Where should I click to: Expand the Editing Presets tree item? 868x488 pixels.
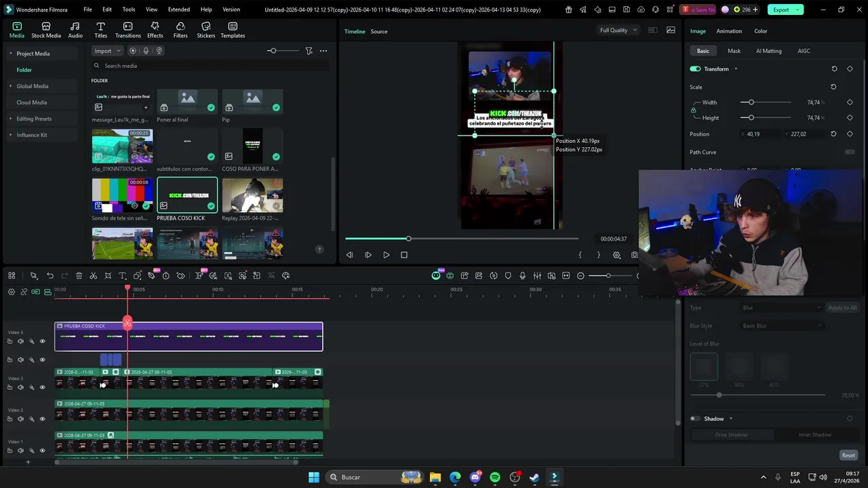(x=10, y=119)
